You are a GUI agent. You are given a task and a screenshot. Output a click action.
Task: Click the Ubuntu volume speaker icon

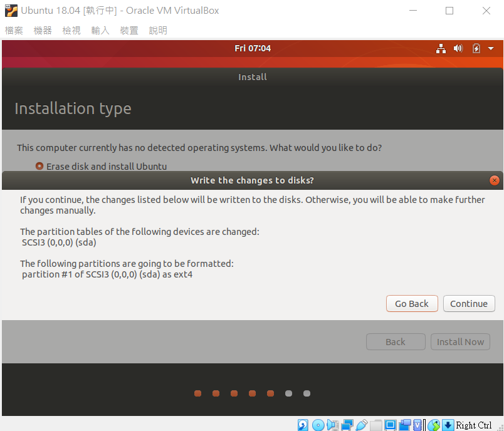458,48
